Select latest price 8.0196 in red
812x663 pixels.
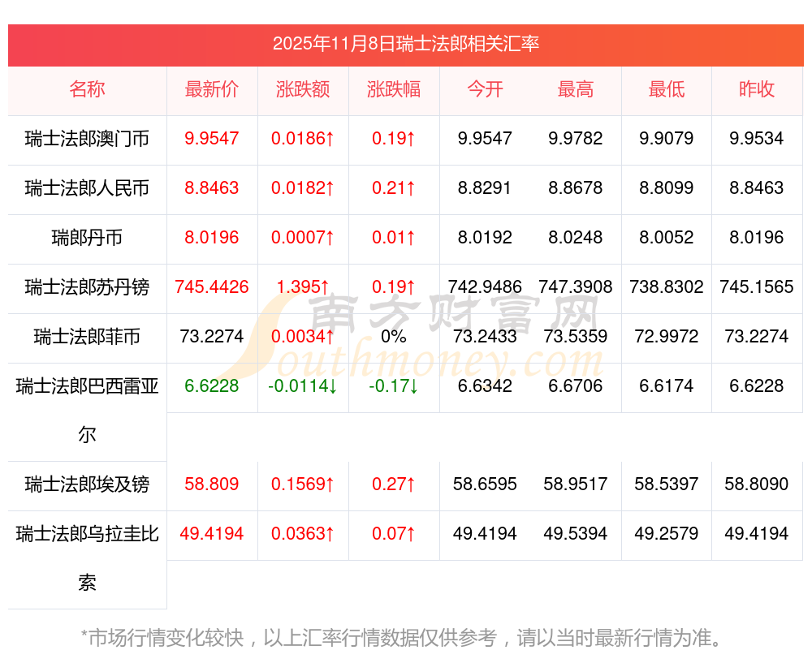point(212,238)
